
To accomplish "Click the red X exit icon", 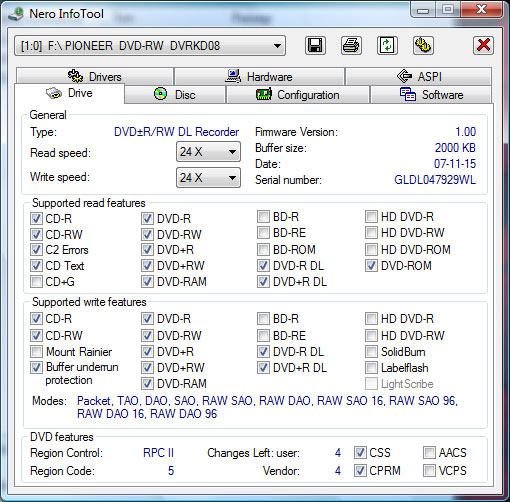I will (483, 45).
